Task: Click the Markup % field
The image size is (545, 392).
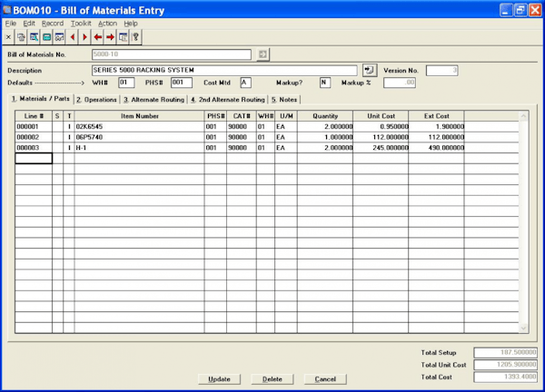Action: point(400,83)
